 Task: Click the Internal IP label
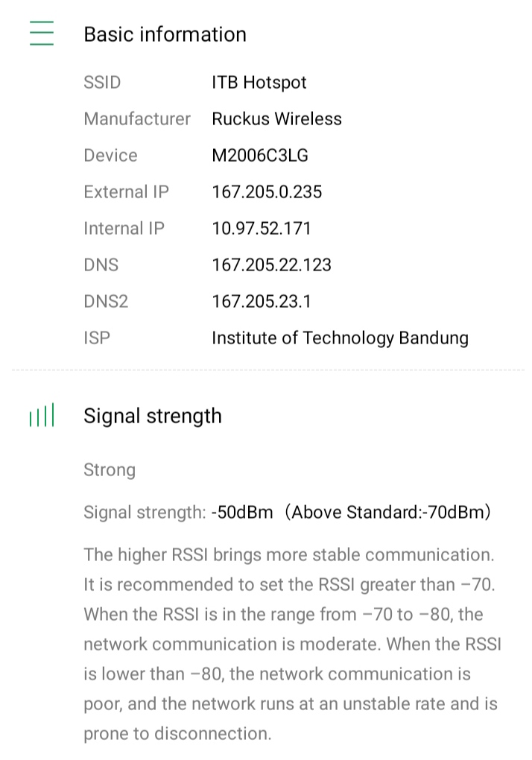pos(124,229)
